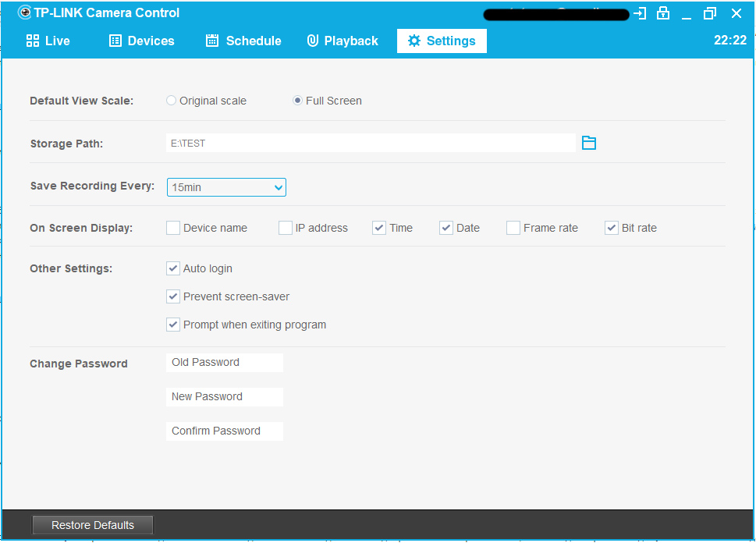
Task: Open the Playback tab
Action: coord(343,41)
